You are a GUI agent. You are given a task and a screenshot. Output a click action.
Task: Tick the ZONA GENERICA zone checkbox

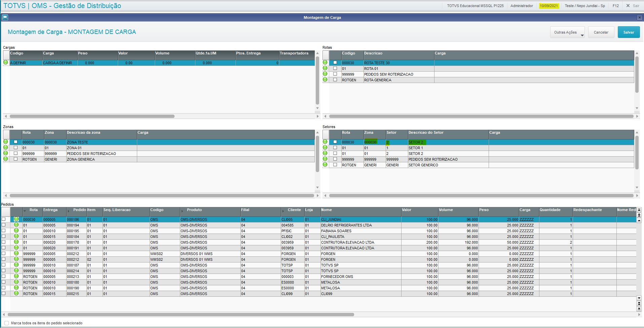pos(15,159)
